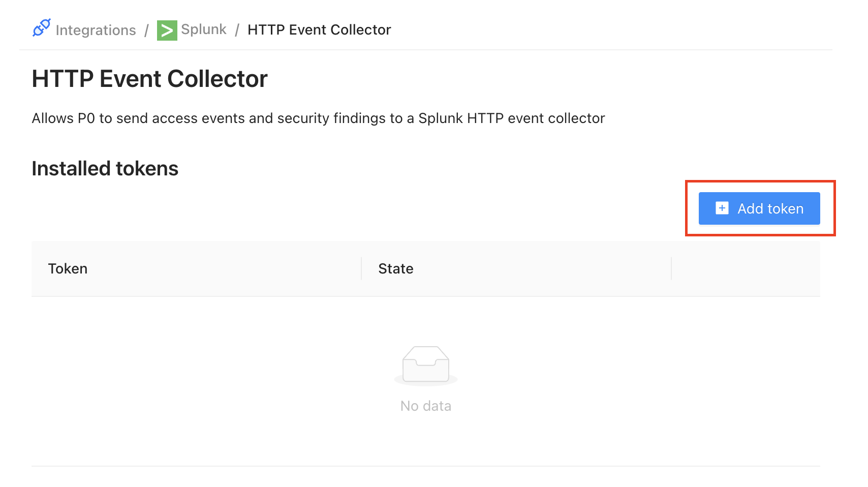Image resolution: width=868 pixels, height=487 pixels.
Task: Select the HTTP Event Collector breadcrumb
Action: (x=319, y=30)
